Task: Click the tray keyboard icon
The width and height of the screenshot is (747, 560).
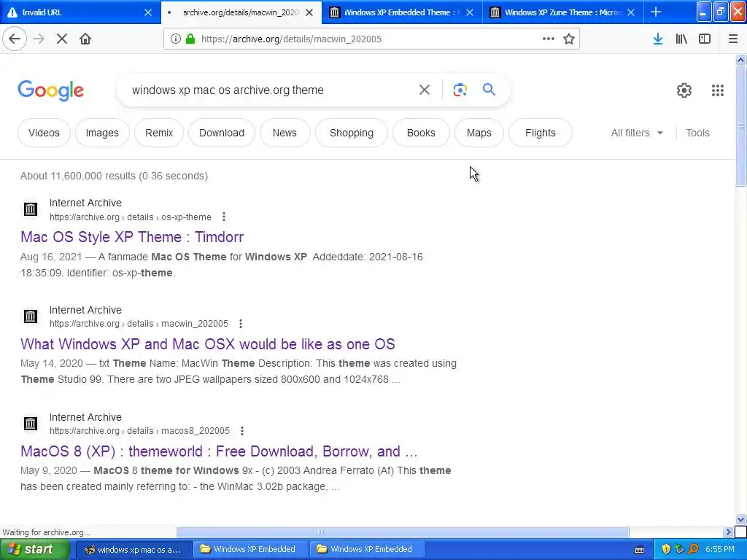Action: [639, 550]
